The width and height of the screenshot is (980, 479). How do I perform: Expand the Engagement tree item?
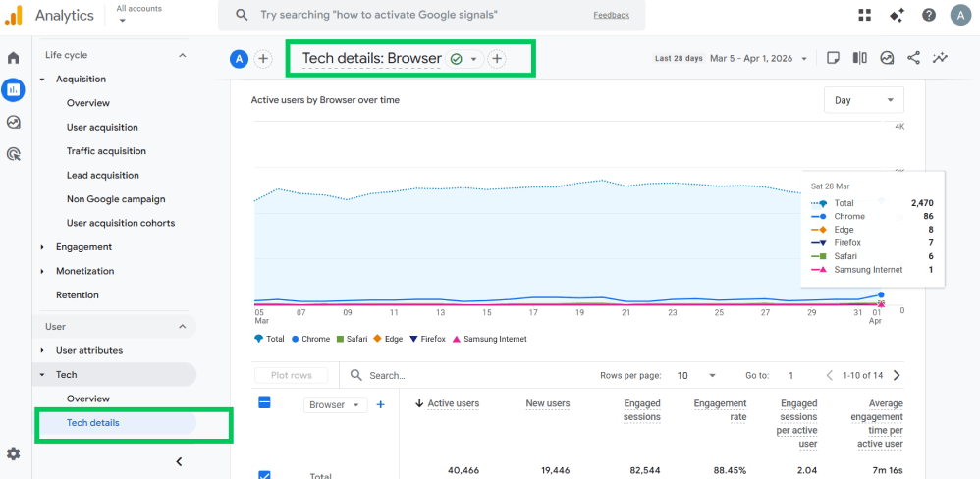point(42,247)
